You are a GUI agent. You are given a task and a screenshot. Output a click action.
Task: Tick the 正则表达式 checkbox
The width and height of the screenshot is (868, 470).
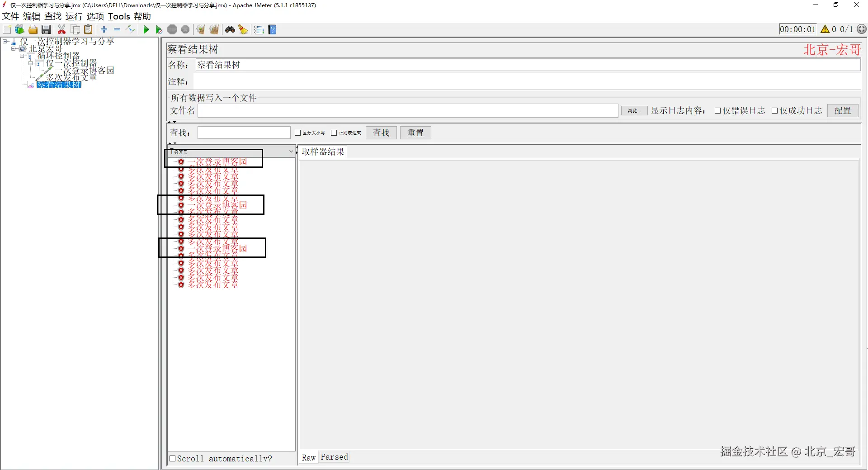(x=334, y=133)
